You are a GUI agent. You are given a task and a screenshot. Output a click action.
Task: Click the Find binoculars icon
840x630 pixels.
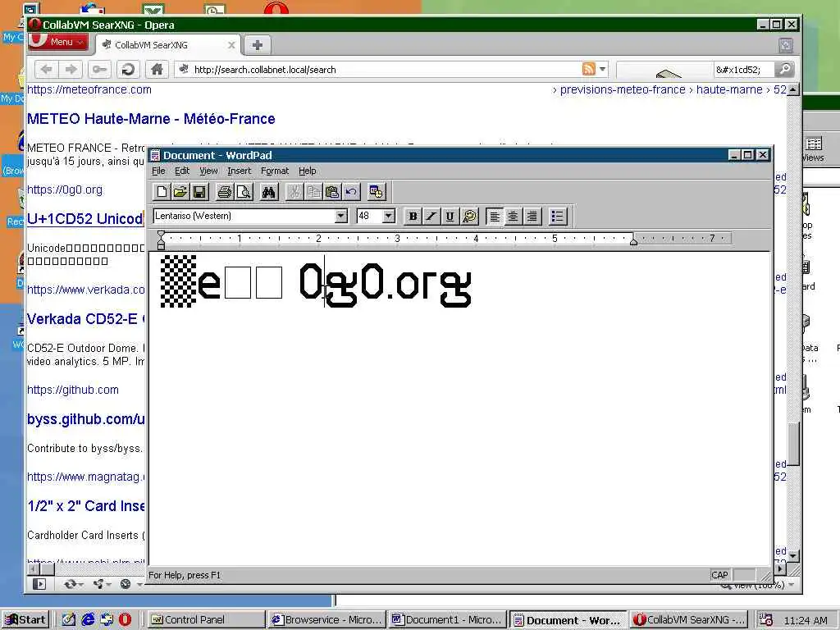click(x=268, y=192)
